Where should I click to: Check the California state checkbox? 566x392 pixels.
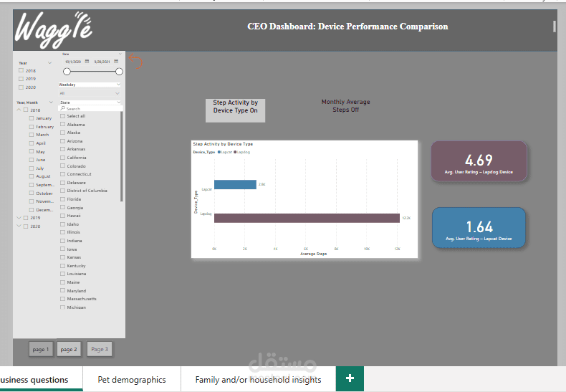[x=62, y=158]
